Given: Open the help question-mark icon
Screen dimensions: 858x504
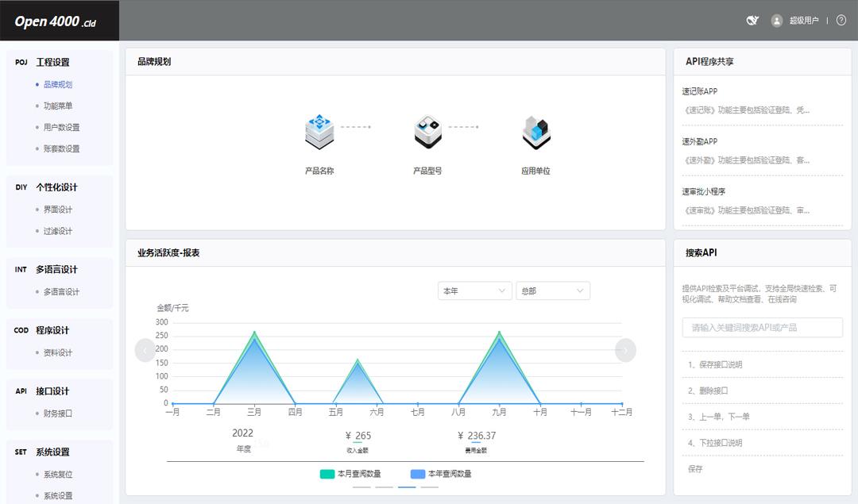Looking at the screenshot, I should (841, 20).
